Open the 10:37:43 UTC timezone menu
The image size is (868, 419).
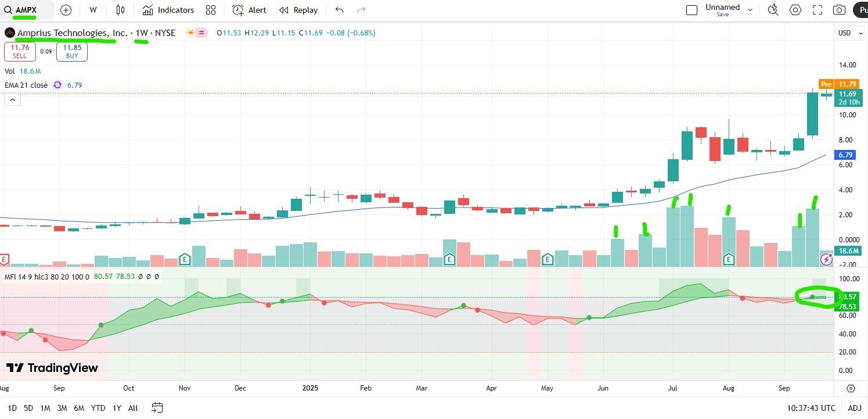(x=812, y=408)
